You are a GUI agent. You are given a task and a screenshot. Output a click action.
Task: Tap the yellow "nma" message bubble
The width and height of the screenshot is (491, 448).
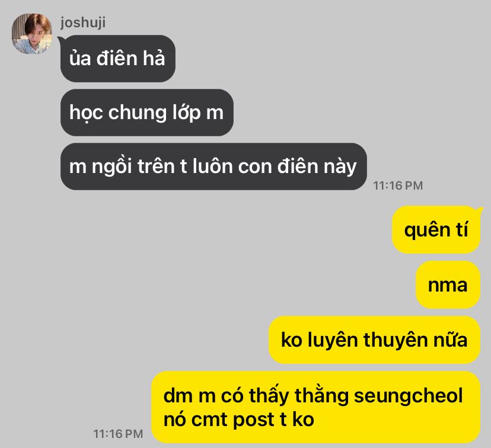(448, 284)
